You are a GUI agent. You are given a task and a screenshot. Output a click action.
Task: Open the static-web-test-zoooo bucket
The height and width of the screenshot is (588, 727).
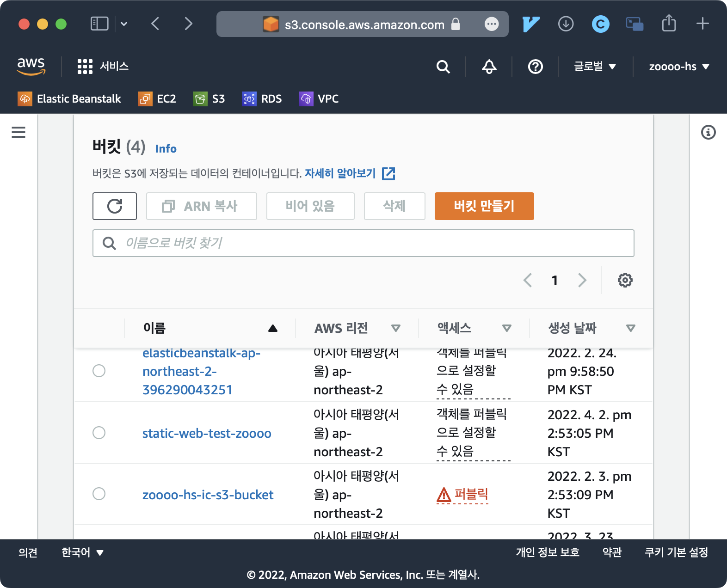point(207,434)
